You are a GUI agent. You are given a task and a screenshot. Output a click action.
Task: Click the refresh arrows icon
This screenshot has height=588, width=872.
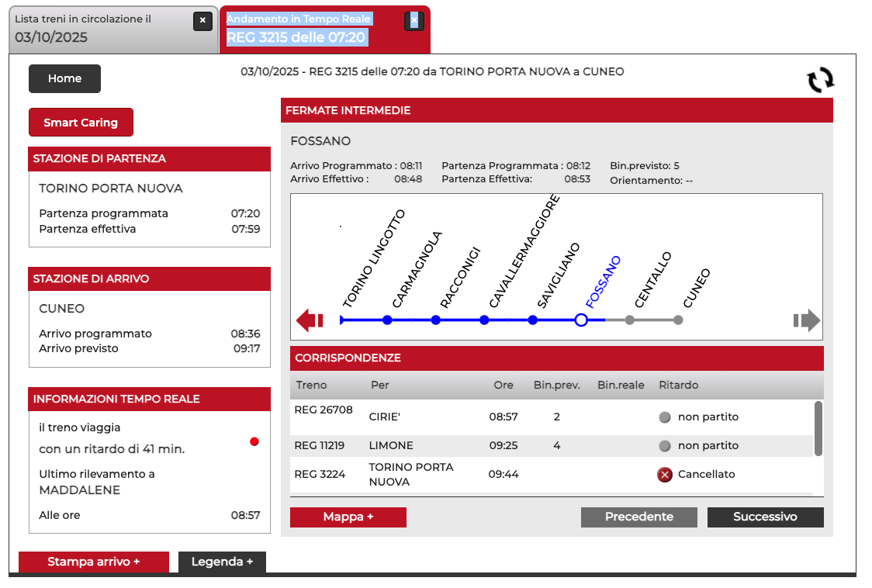820,80
